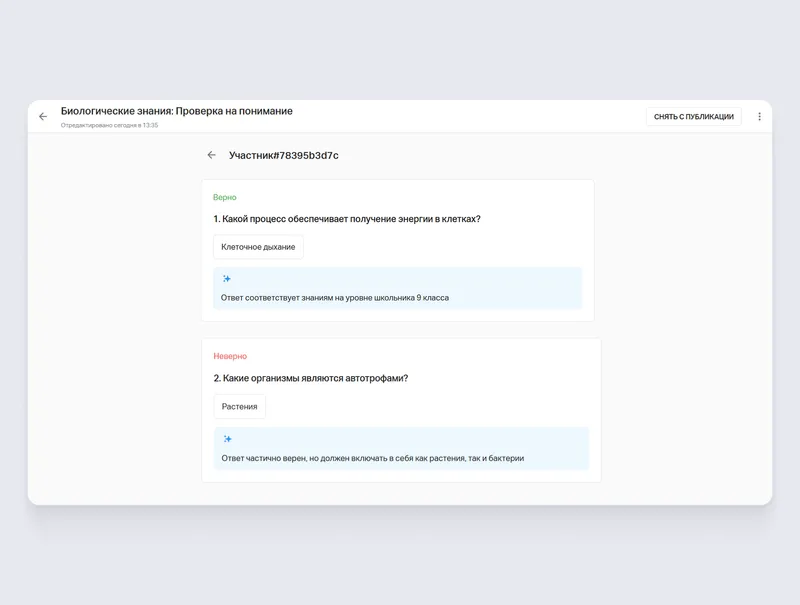Click the back arrow beside the quiz title
The image size is (800, 605).
(x=43, y=116)
